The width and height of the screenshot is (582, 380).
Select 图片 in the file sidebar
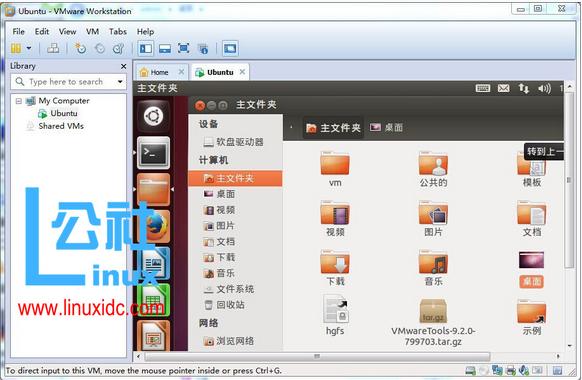click(219, 226)
